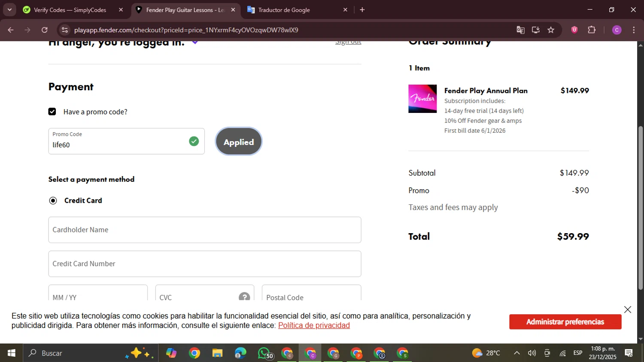This screenshot has width=644, height=362.
Task: Click the Total $59.99 amount
Action: (x=573, y=237)
